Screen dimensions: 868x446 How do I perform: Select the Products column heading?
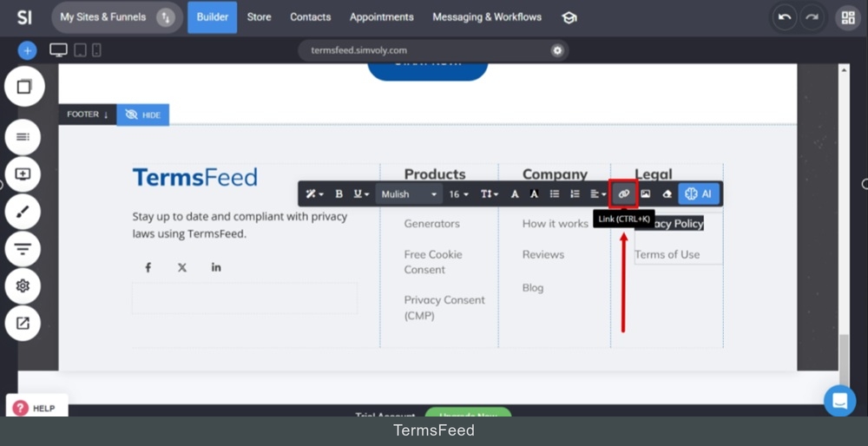435,174
